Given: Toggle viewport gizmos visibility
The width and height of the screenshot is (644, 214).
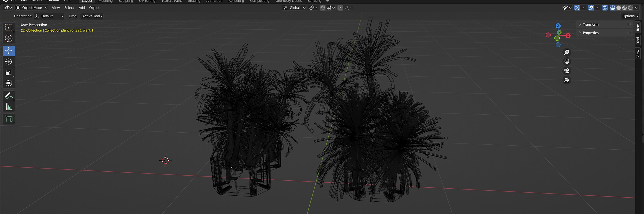Looking at the screenshot, I should pos(577,8).
